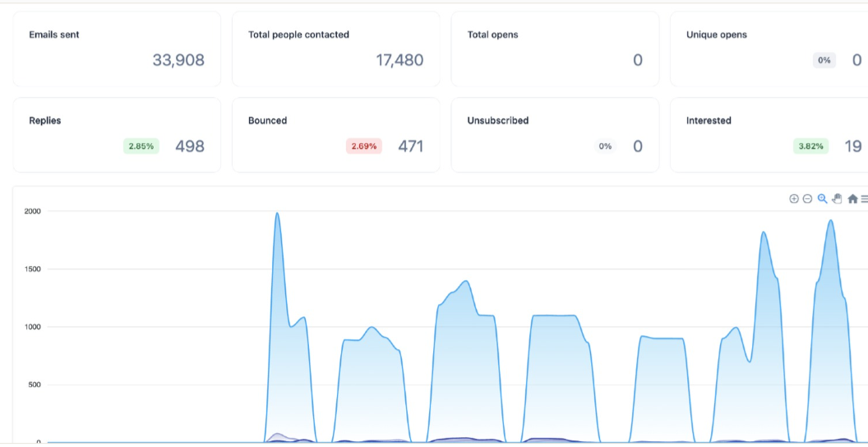Click the 1000 y-axis label
This screenshot has width=868, height=447.
33,326
